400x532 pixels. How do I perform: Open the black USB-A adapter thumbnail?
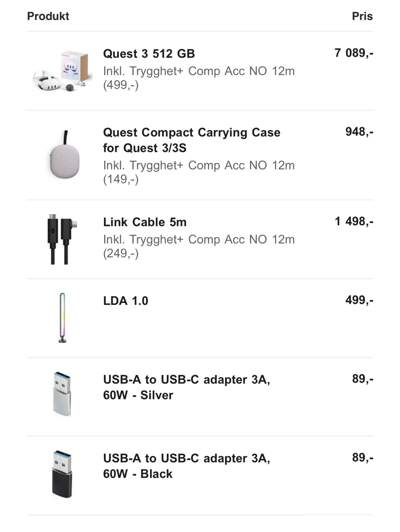(62, 474)
